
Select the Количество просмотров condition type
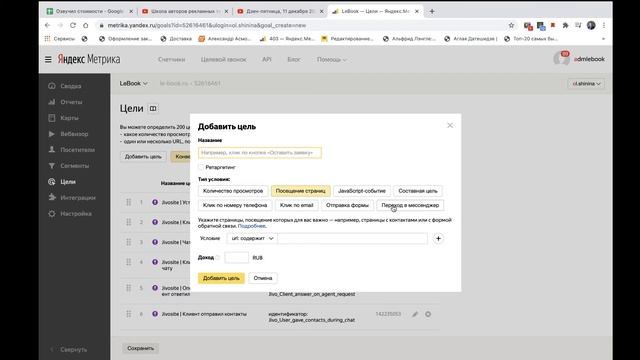[x=233, y=191]
